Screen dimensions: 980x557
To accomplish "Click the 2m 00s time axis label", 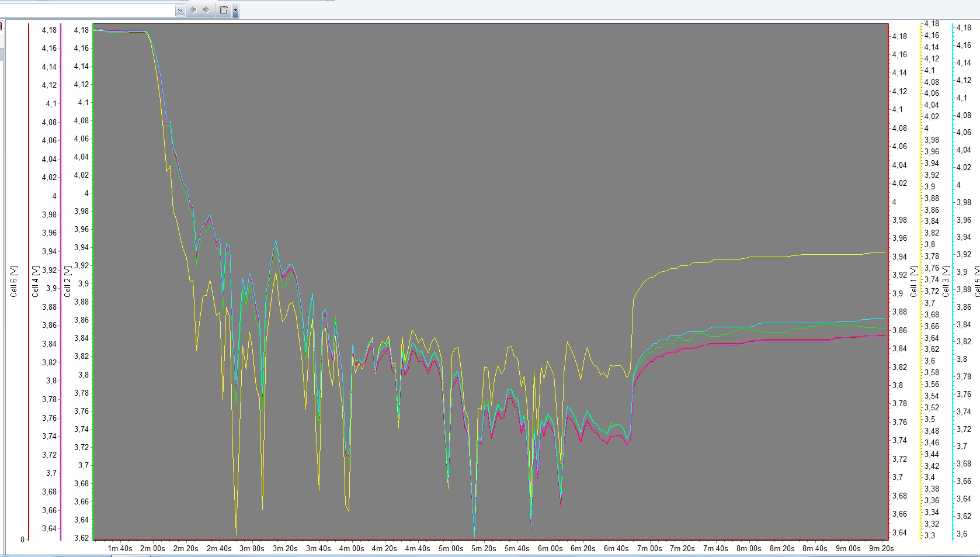I will pos(152,548).
